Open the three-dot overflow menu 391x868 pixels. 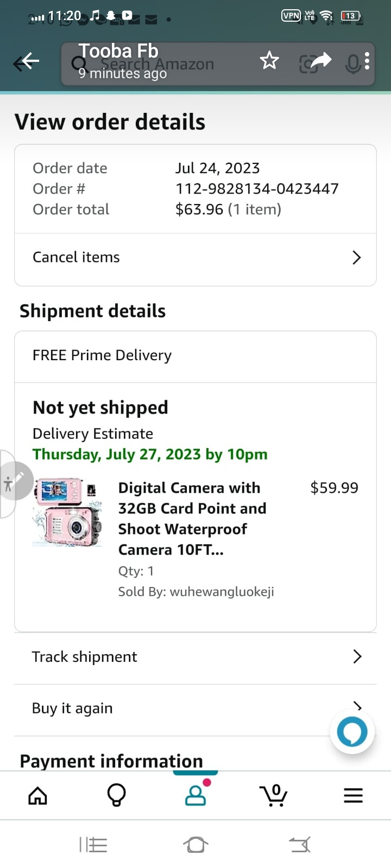pyautogui.click(x=368, y=61)
